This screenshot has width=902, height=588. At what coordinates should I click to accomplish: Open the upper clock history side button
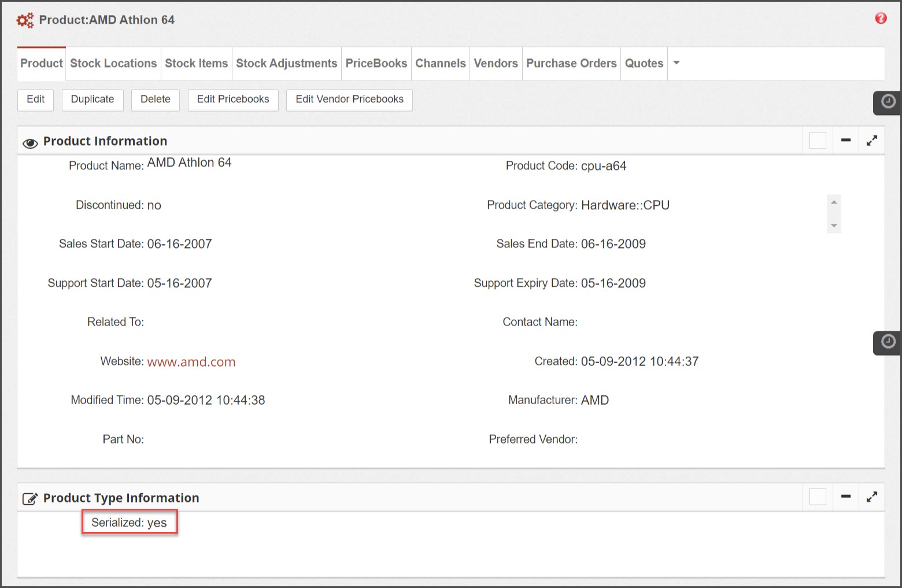point(888,102)
